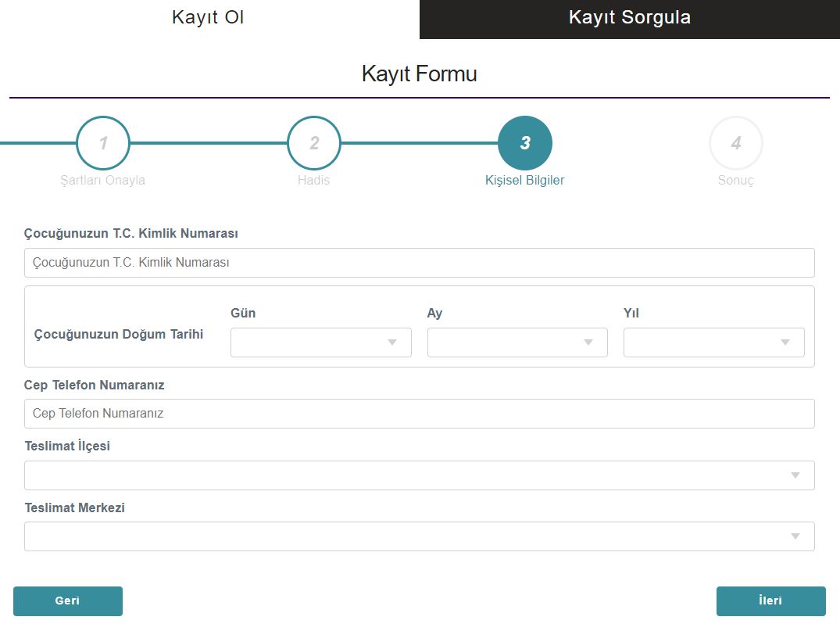Viewport: 840px width, 624px height.
Task: Jump to step 4 circle
Action: click(x=736, y=143)
